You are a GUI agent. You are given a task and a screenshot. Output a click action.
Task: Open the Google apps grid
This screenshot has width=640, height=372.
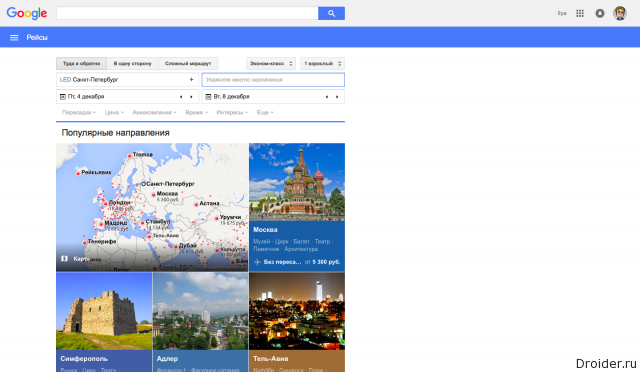(x=580, y=13)
